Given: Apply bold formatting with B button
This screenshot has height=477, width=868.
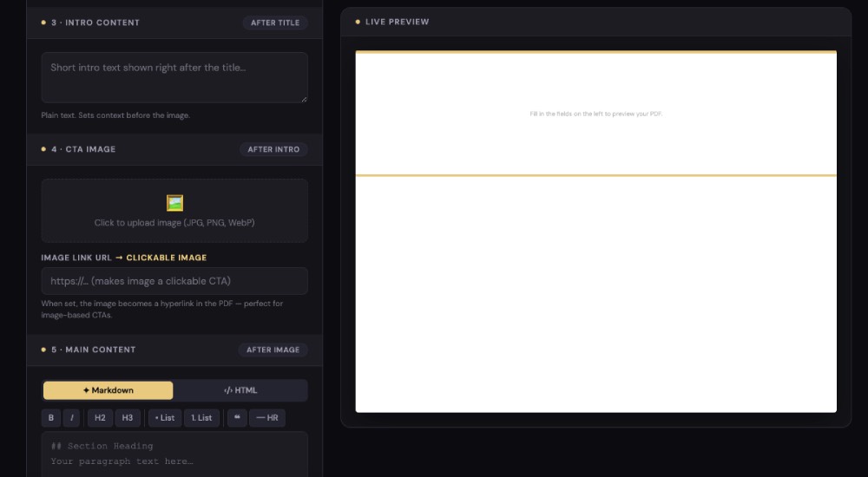Looking at the screenshot, I should [x=50, y=418].
